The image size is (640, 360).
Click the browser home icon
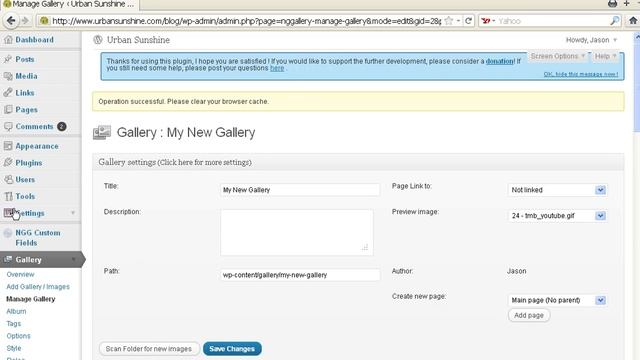tap(633, 20)
